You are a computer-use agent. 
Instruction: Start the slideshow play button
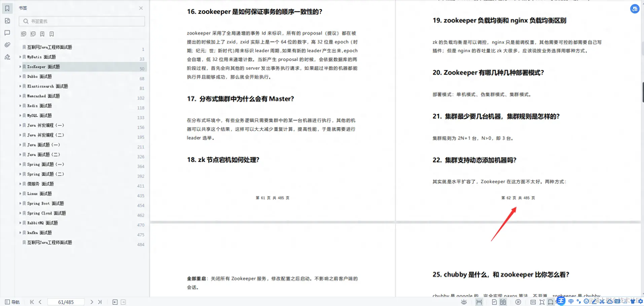(518, 302)
